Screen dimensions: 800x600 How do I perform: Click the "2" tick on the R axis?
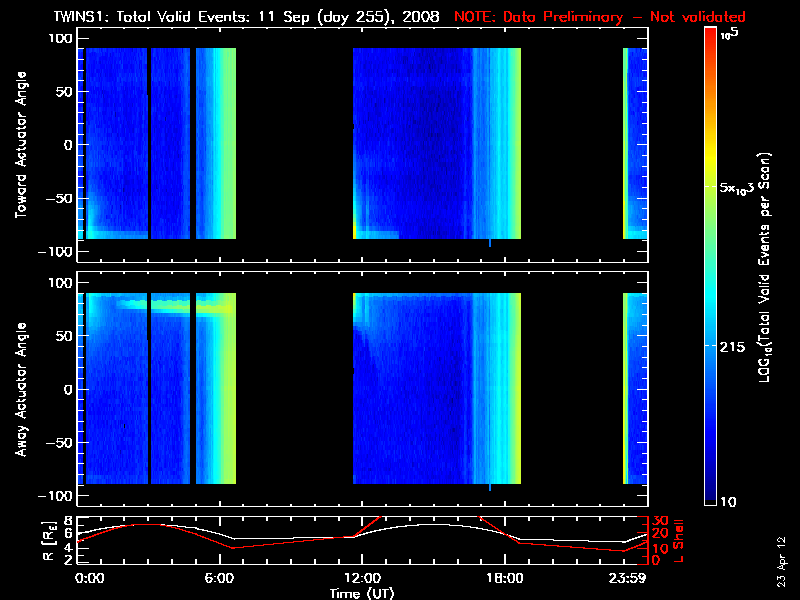pyautogui.click(x=69, y=559)
